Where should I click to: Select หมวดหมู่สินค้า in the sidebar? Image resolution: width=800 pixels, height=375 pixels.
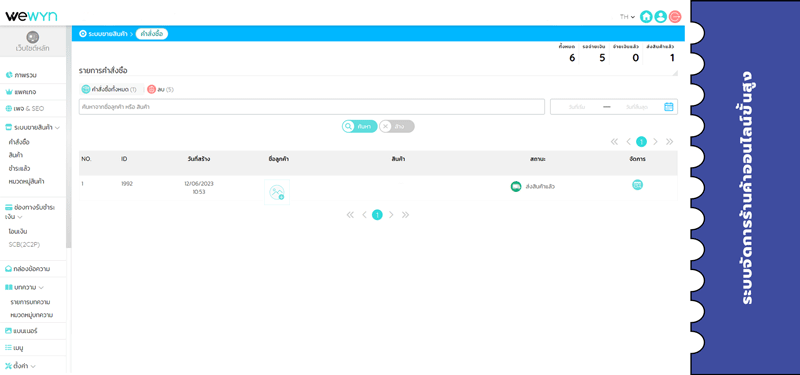(26, 182)
